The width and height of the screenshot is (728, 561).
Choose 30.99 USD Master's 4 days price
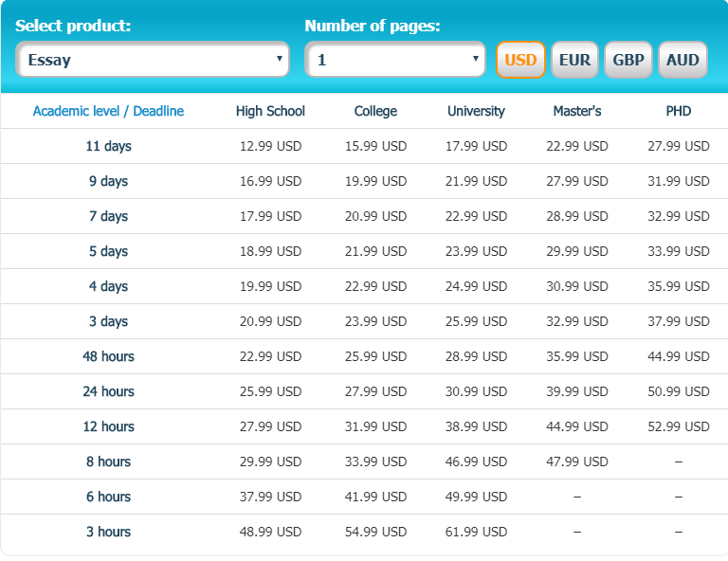[x=577, y=286]
